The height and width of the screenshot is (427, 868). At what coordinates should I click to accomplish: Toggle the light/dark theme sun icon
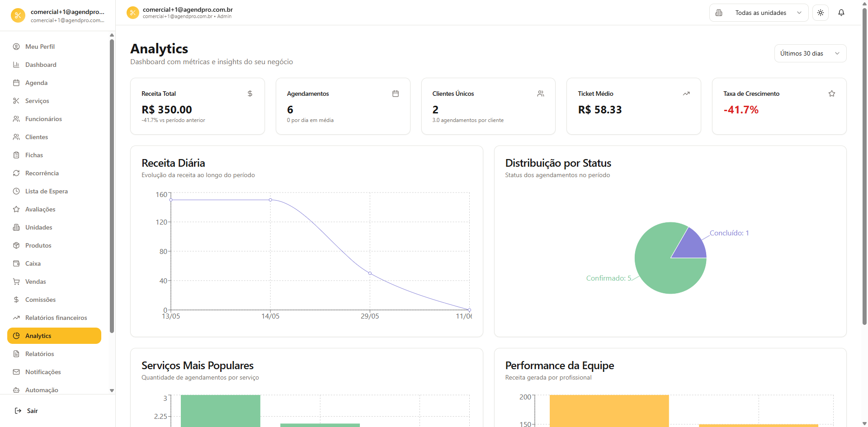tap(821, 13)
